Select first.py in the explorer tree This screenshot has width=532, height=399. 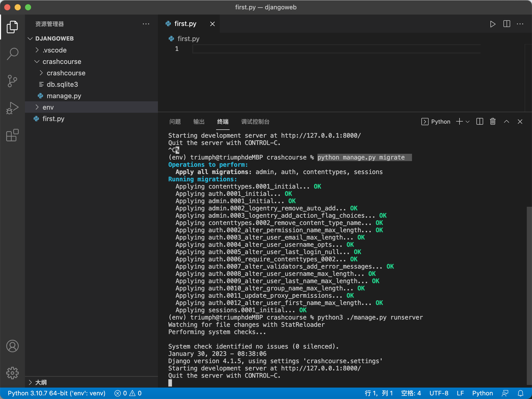click(x=91, y=118)
